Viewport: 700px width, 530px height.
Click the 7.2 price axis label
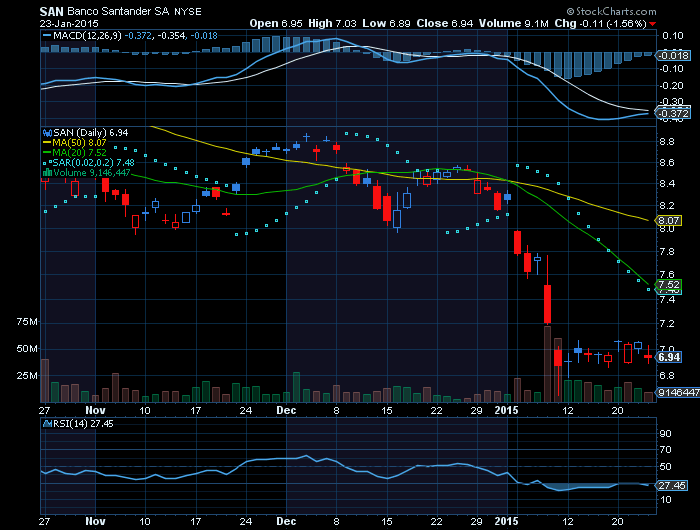point(667,323)
